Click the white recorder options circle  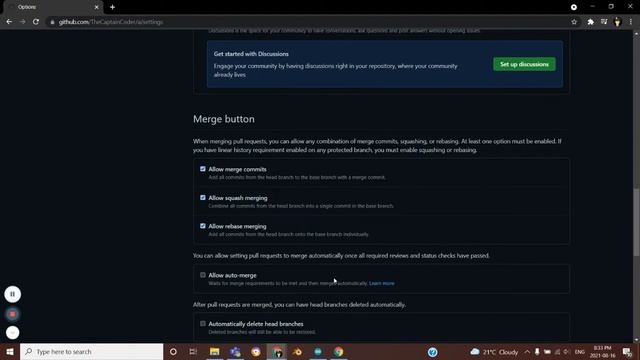pyautogui.click(x=13, y=333)
